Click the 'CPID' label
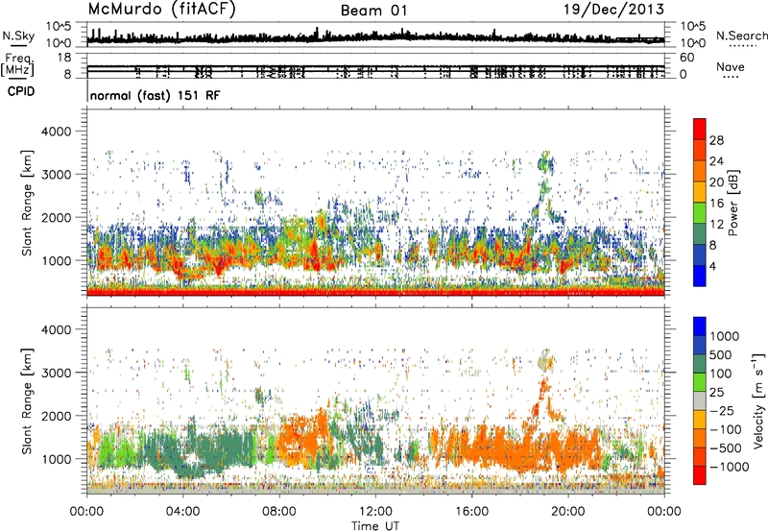This screenshot has height=532, width=768. click(21, 91)
